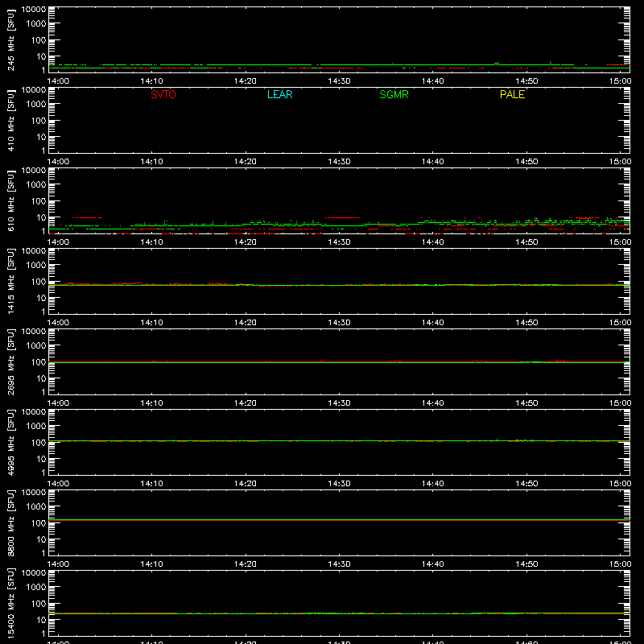The width and height of the screenshot is (644, 644).
Task: Click the 10 tick on the 1415 MHz axis
Action: tap(41, 298)
